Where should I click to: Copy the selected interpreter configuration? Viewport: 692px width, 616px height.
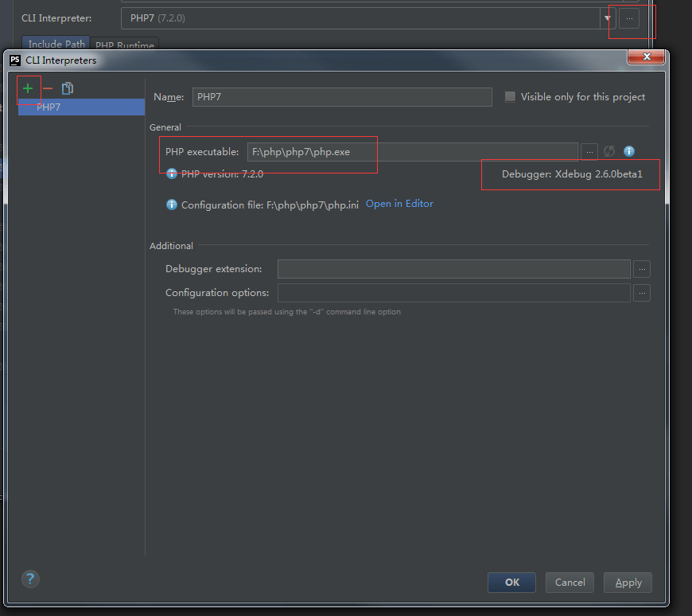tap(67, 89)
